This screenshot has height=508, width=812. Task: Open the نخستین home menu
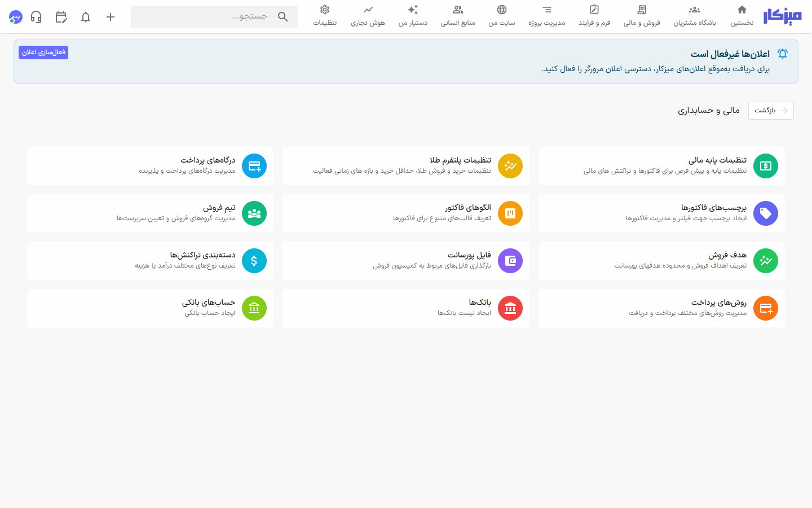pyautogui.click(x=742, y=16)
